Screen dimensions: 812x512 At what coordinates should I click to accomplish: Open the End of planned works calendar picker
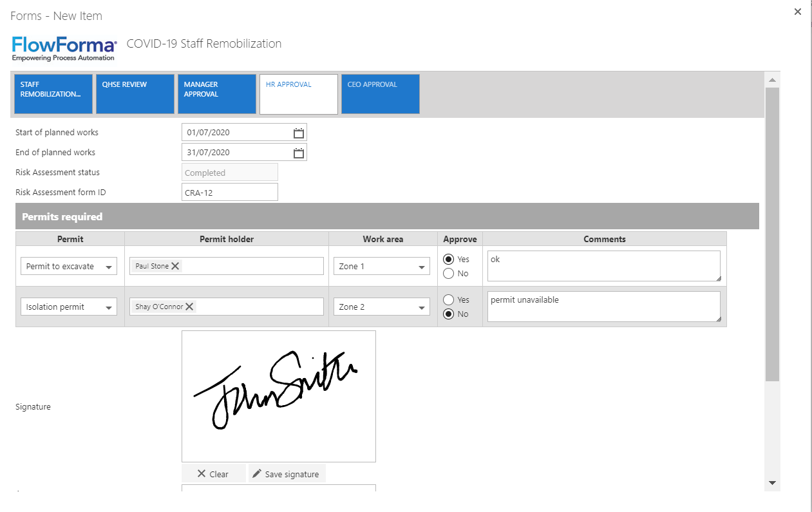(x=297, y=152)
